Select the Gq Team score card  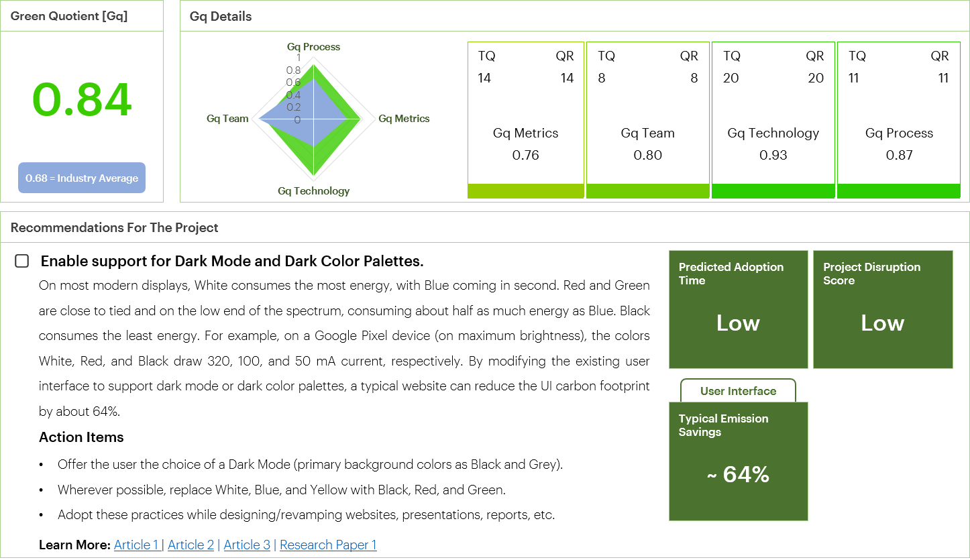coord(647,114)
